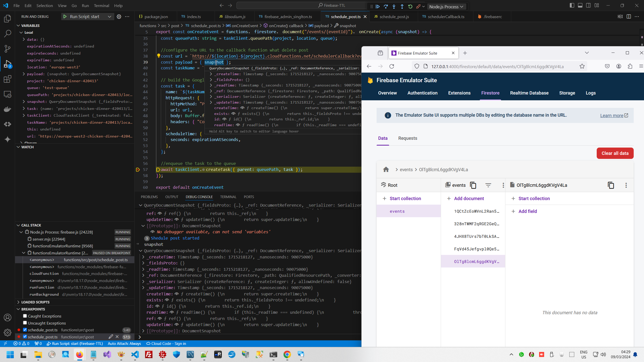Filter the events collection icon
The height and width of the screenshot is (362, 644).
click(488, 185)
